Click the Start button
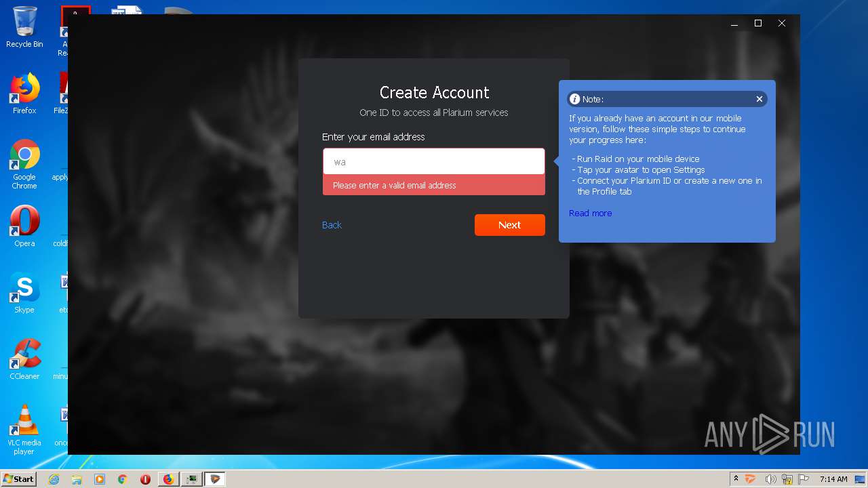 pos(19,479)
